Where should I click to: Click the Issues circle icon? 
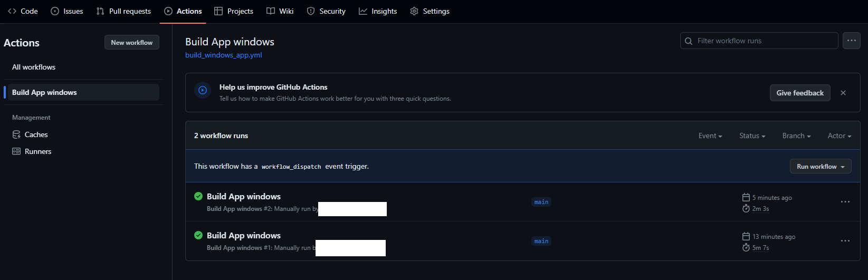[x=55, y=11]
